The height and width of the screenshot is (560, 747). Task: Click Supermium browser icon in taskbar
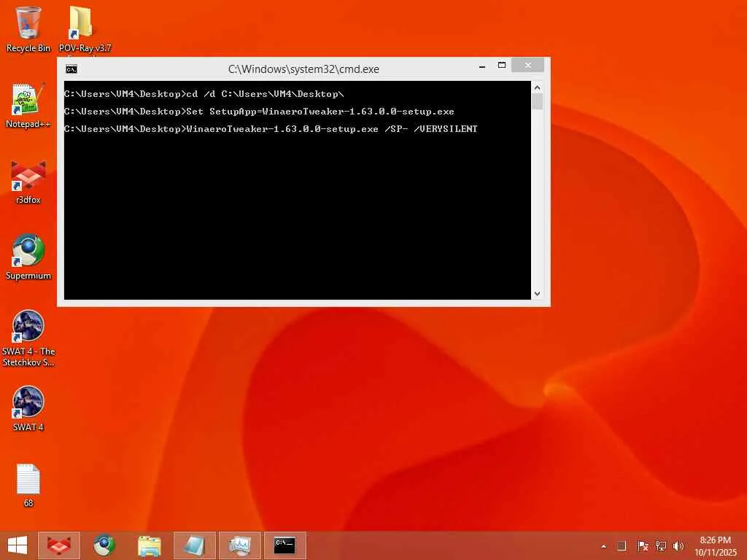pos(104,545)
